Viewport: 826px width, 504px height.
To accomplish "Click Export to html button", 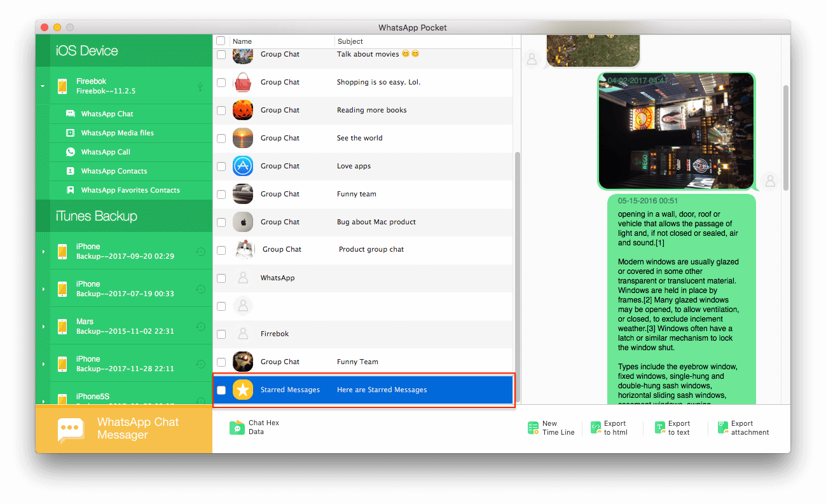I will 609,428.
